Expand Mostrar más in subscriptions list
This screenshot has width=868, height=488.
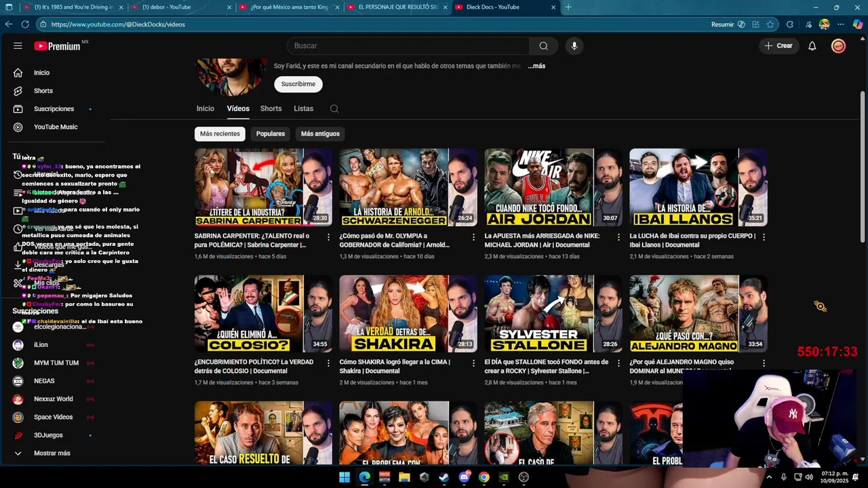click(x=52, y=453)
